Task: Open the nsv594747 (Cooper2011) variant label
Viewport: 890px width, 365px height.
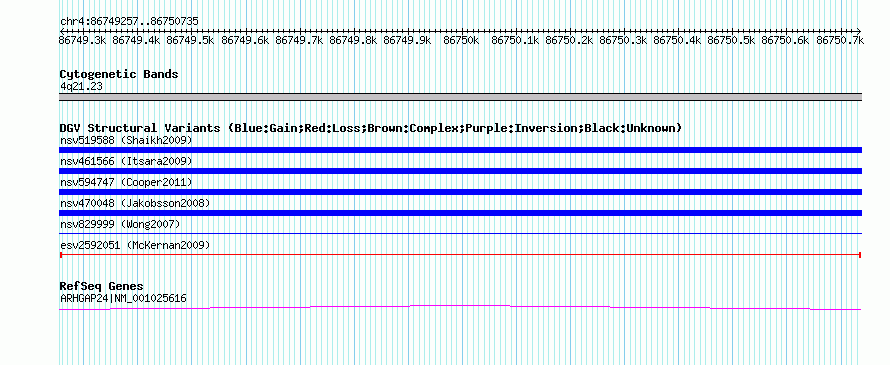Action: tap(126, 182)
